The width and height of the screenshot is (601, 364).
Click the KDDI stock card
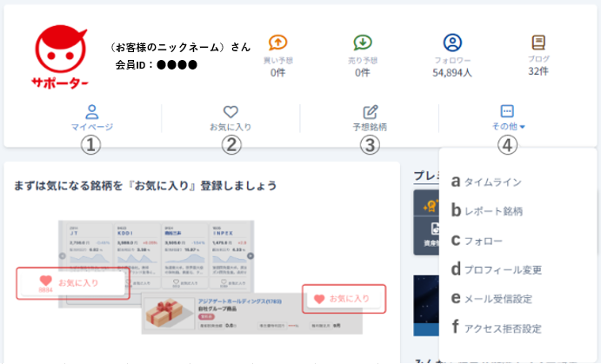tap(137, 256)
